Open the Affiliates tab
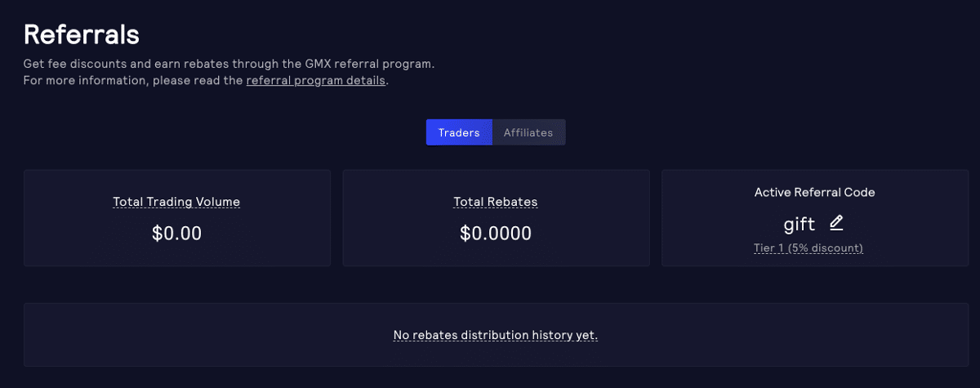The height and width of the screenshot is (388, 980). 528,132
